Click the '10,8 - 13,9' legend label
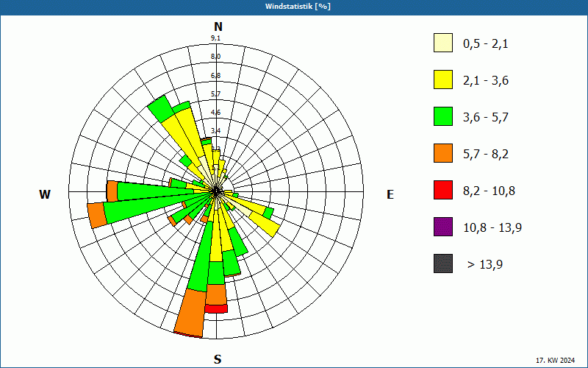 pyautogui.click(x=492, y=228)
